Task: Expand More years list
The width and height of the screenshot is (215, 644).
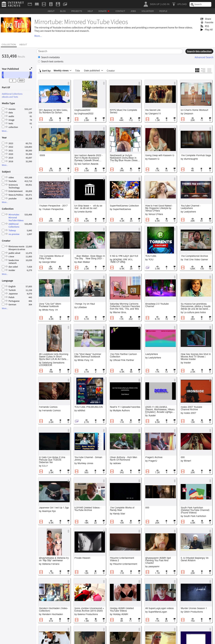Action: pyautogui.click(x=5, y=165)
